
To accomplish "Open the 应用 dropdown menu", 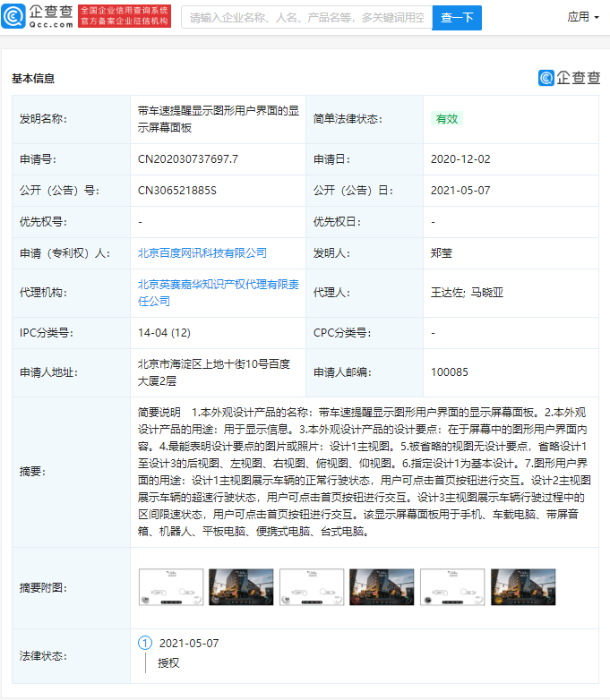I will [583, 17].
